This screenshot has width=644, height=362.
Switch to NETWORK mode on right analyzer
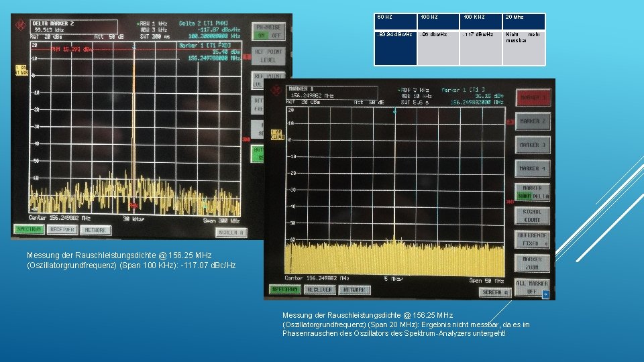click(x=354, y=290)
